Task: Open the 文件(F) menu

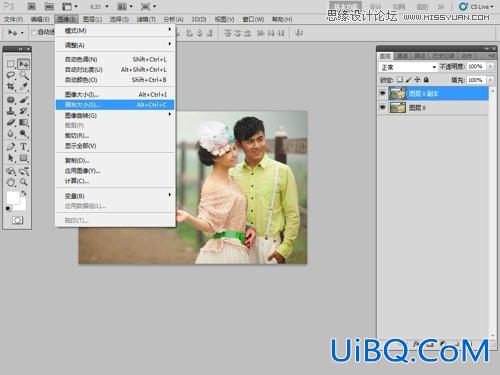Action: pyautogui.click(x=13, y=19)
